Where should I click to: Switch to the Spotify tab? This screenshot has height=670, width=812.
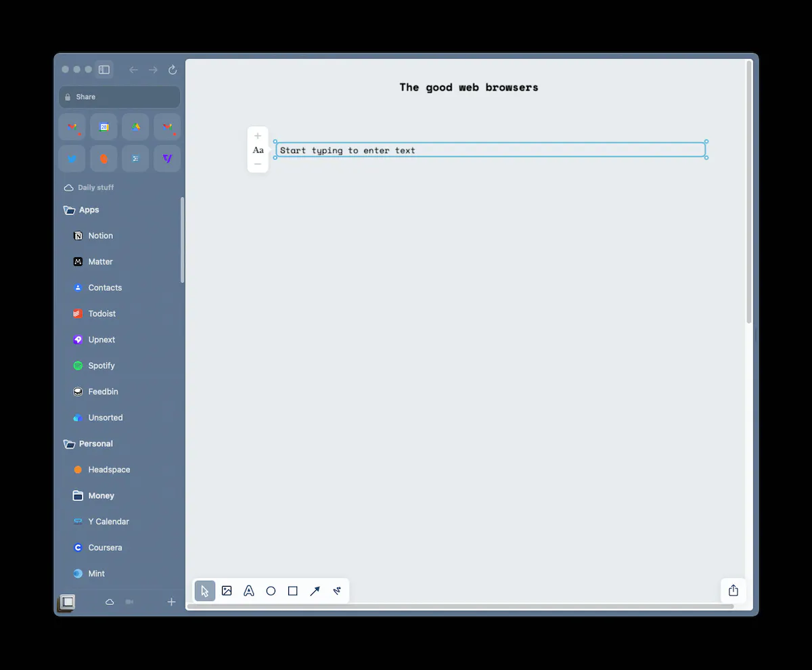tap(101, 365)
